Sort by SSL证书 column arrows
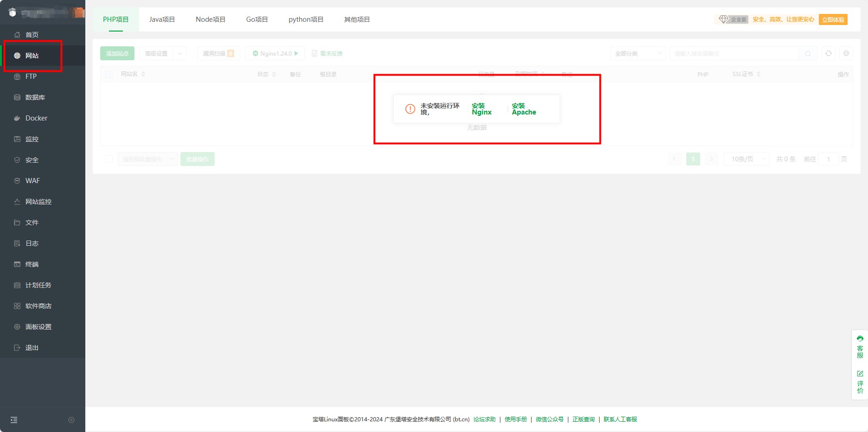868x432 pixels. coord(759,74)
